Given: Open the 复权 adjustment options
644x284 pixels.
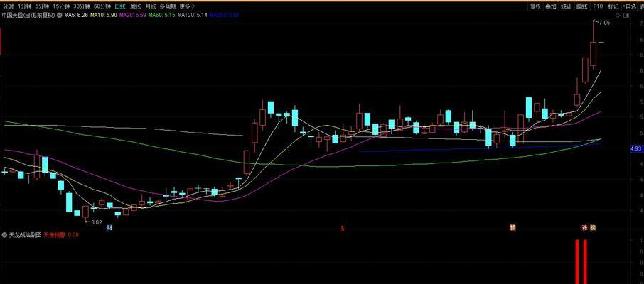Looking at the screenshot, I should click(x=535, y=6).
